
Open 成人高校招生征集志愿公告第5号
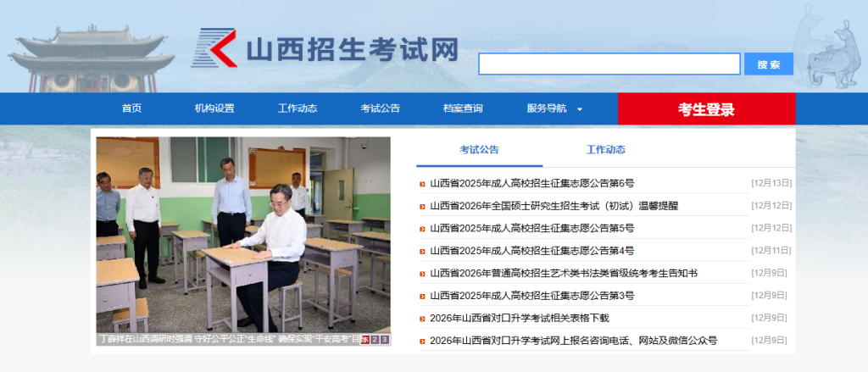[x=532, y=228]
